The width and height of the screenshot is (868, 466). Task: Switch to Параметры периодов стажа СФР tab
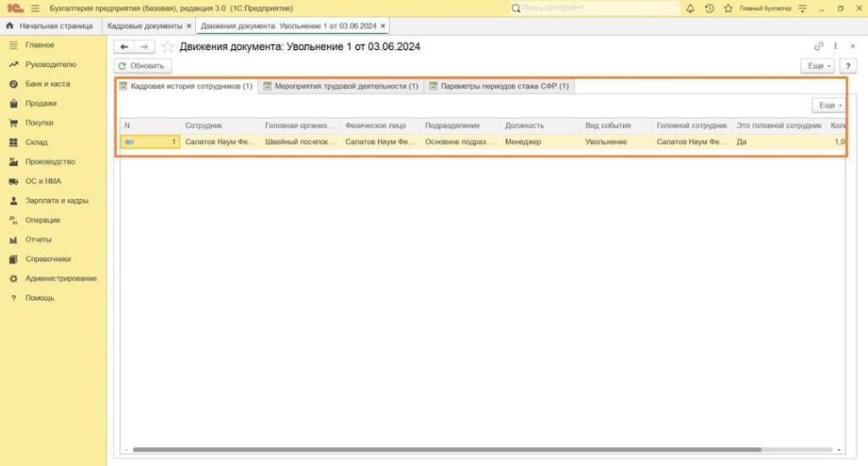(498, 86)
